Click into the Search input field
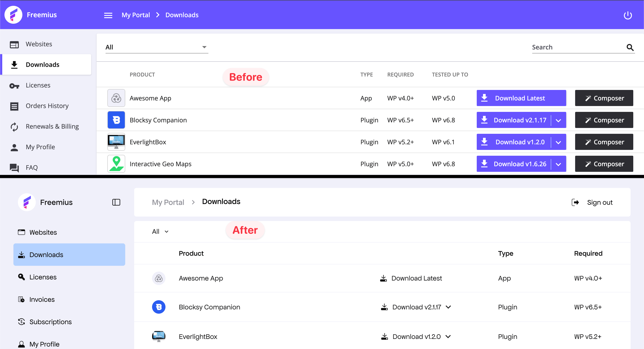 (x=575, y=47)
